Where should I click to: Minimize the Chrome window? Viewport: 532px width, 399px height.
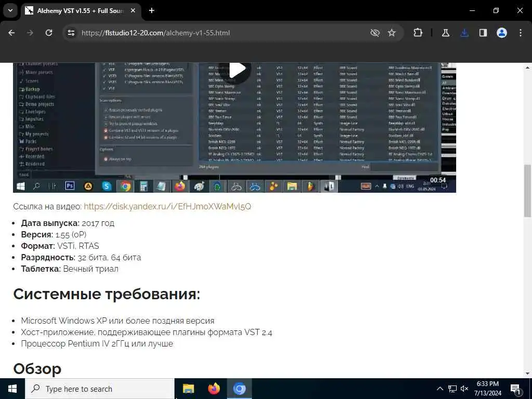(472, 10)
